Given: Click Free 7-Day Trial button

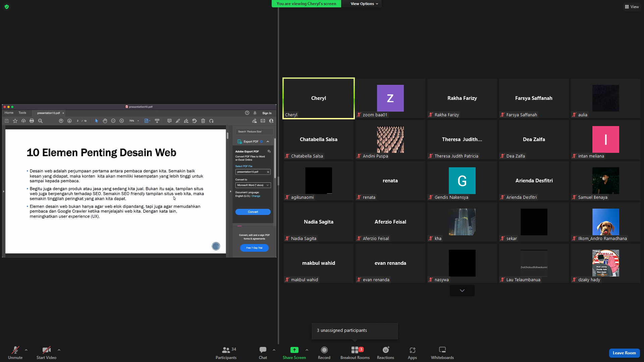Looking at the screenshot, I should [254, 248].
